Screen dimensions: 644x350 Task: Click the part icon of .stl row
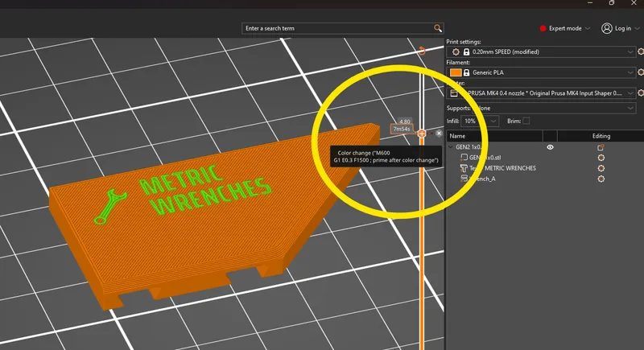464,158
